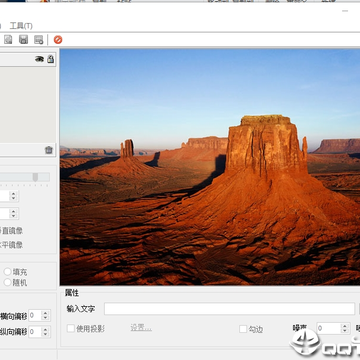Click the padlock icon in list header
The width and height of the screenshot is (360, 360).
tap(50, 59)
